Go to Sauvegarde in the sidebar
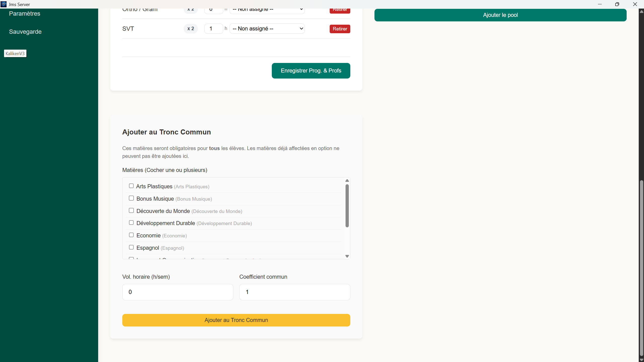The image size is (644, 362). tap(25, 32)
